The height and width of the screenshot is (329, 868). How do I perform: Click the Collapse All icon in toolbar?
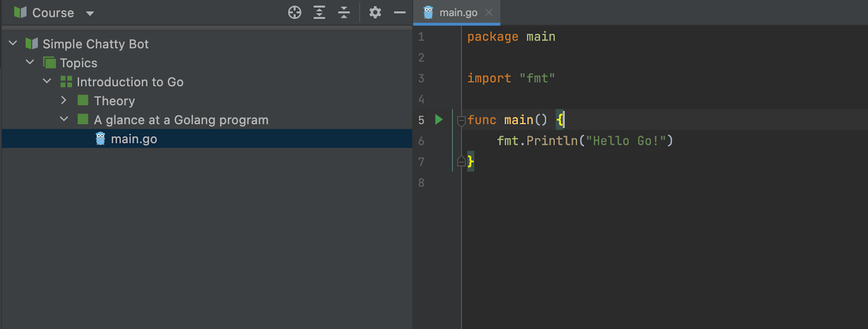(344, 12)
